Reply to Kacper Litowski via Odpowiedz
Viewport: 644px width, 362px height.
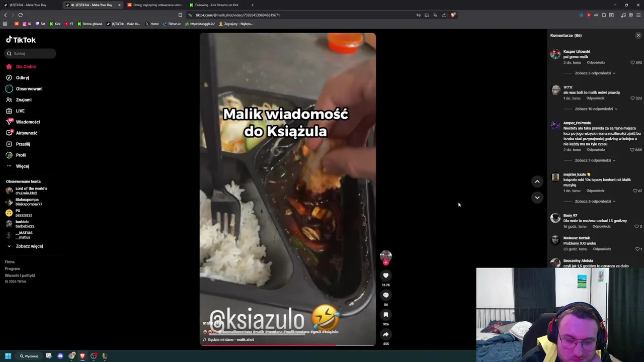[596, 63]
